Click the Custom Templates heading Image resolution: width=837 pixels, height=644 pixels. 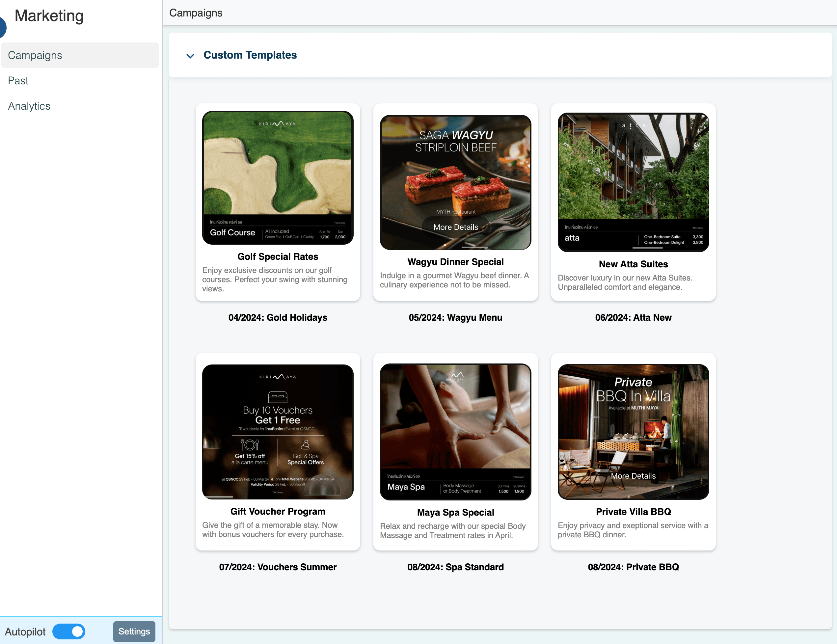tap(250, 55)
